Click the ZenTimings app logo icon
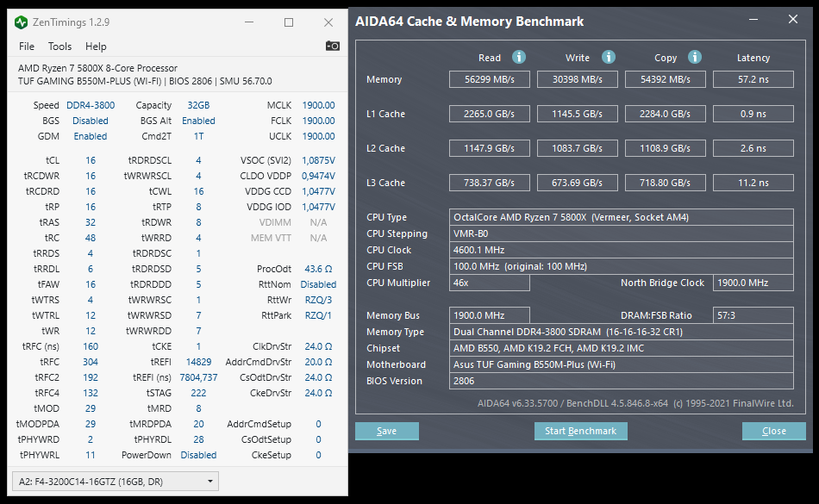The height and width of the screenshot is (504, 819). pyautogui.click(x=21, y=22)
